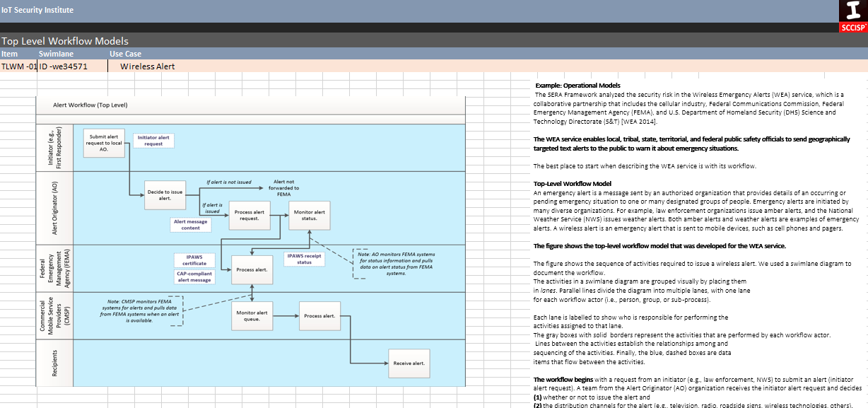Select the 'ID -we34571' swimlane cell

click(73, 66)
